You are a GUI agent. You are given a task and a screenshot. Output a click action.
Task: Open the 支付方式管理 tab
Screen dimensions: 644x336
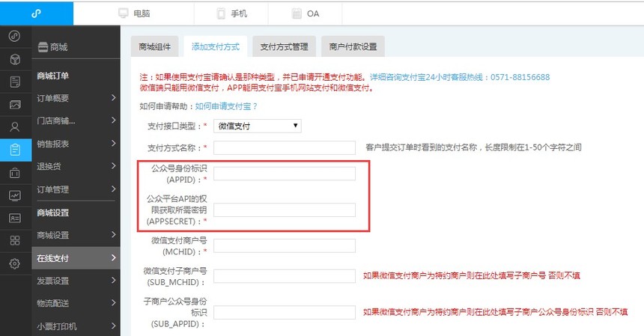pyautogui.click(x=284, y=46)
